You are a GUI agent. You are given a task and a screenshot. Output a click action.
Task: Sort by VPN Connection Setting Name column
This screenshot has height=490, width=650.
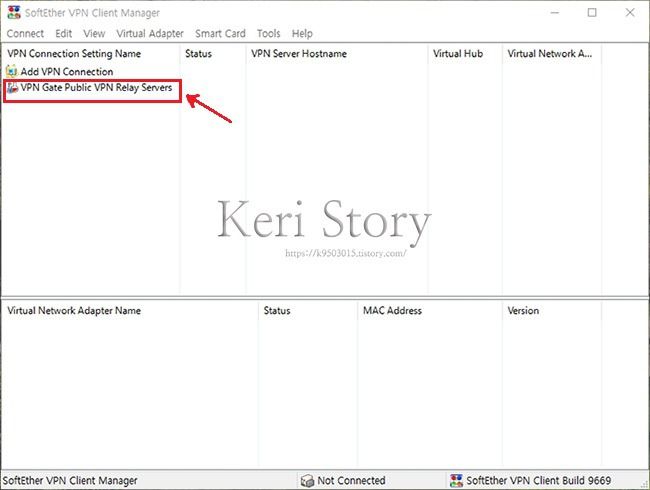[91, 54]
